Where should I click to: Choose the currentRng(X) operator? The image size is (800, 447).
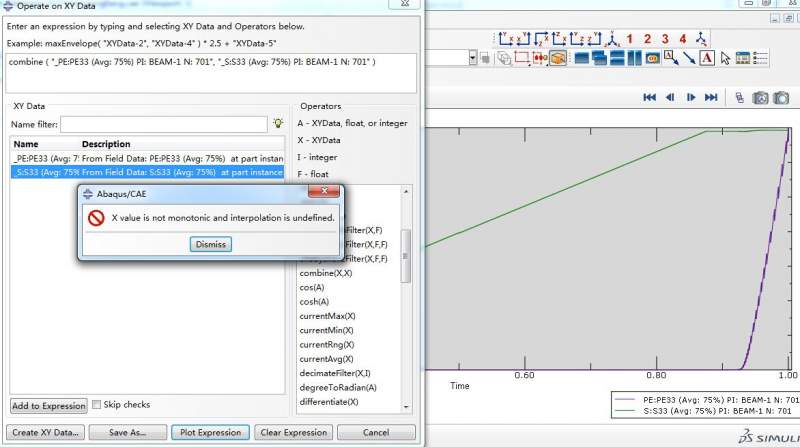[x=327, y=344]
